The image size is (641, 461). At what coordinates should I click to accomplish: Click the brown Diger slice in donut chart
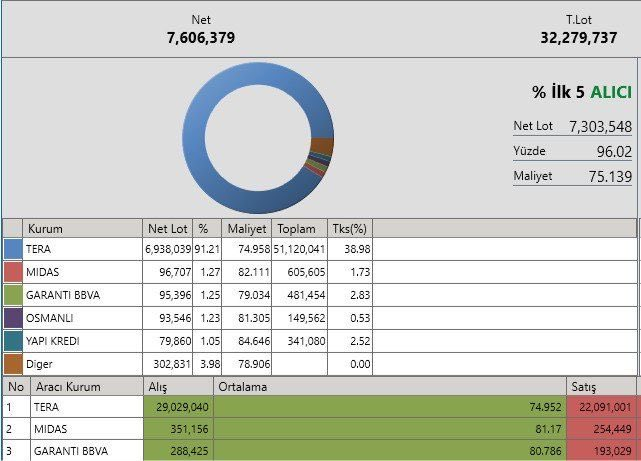pos(323,145)
